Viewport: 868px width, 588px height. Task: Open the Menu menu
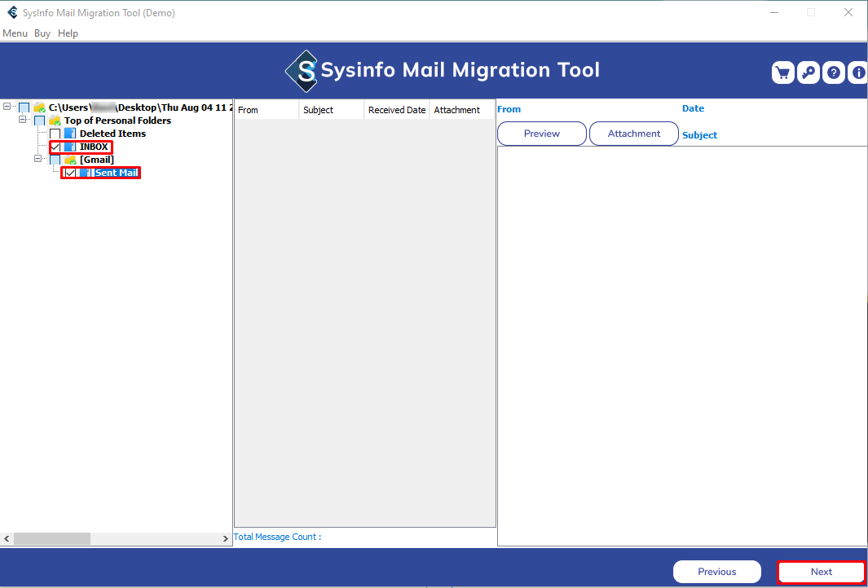click(15, 33)
